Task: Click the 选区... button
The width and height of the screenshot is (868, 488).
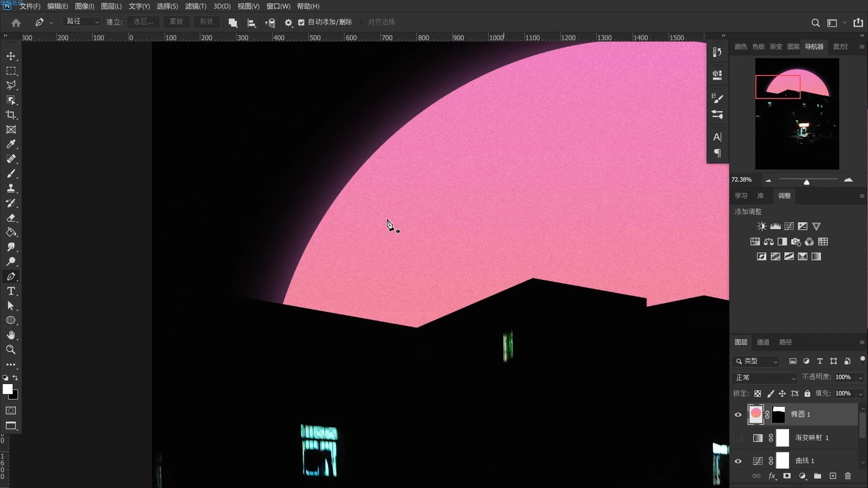Action: [x=143, y=22]
